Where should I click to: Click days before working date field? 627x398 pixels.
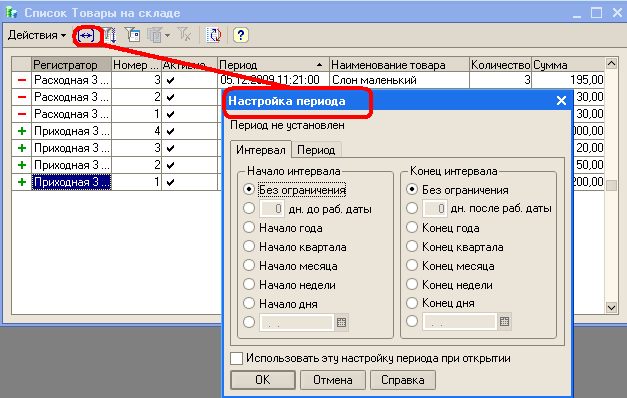[x=272, y=209]
